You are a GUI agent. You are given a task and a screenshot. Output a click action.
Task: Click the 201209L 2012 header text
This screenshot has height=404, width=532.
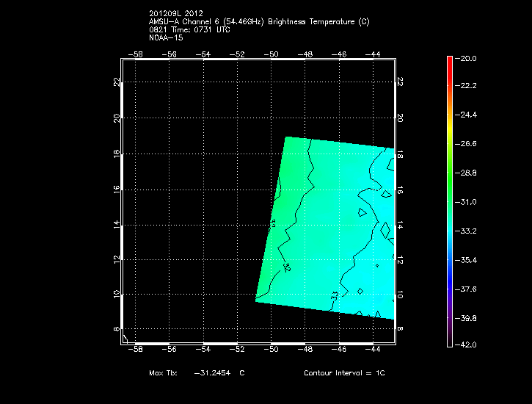(x=175, y=13)
